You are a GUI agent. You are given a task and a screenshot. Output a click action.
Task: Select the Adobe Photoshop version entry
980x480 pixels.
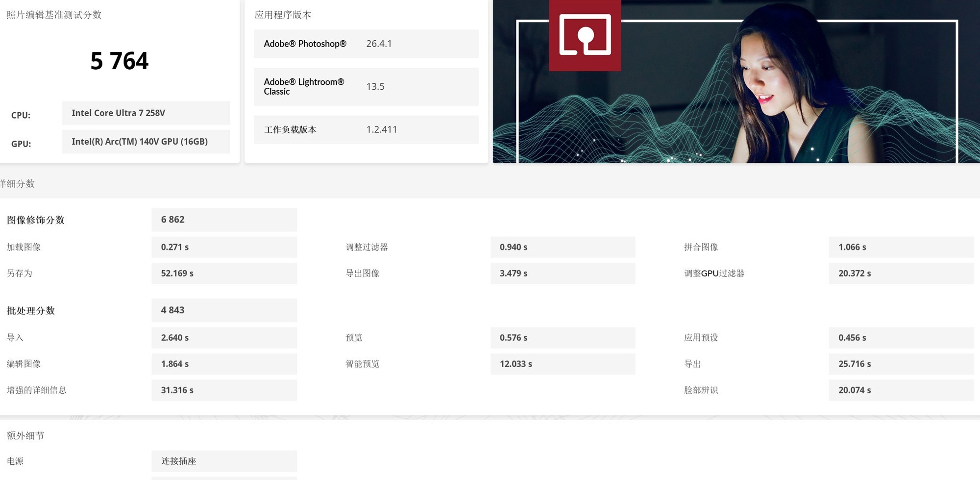[366, 44]
